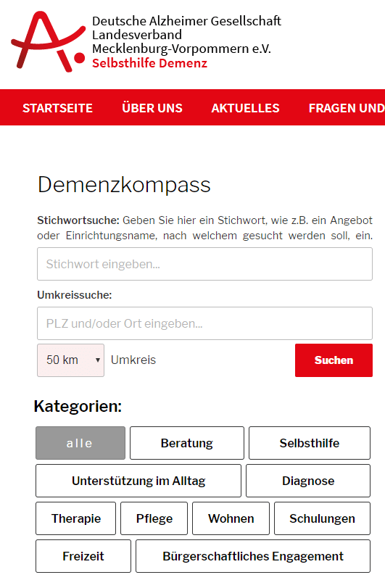Click the red Suchen button
385x588 pixels.
(334, 360)
